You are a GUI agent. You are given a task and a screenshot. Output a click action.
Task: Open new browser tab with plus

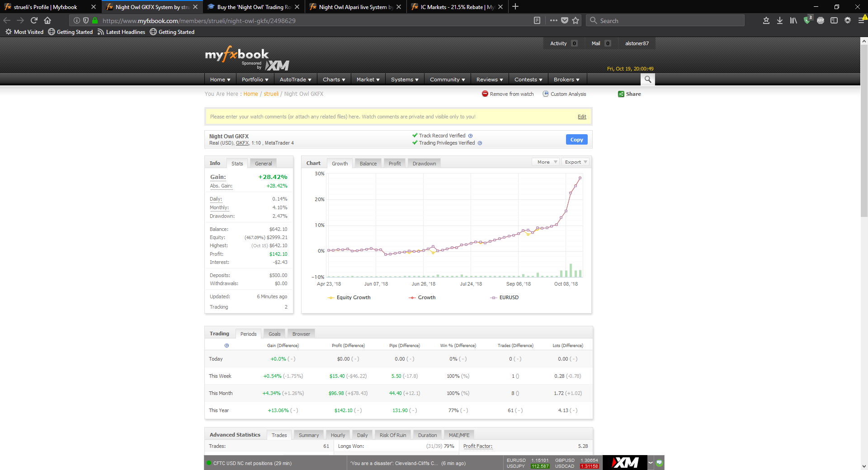(515, 7)
